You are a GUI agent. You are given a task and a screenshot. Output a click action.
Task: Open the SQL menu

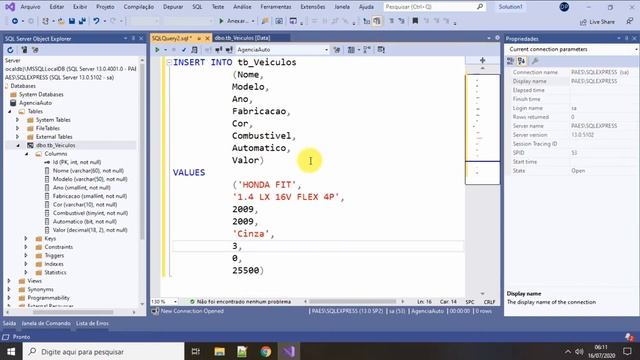(197, 7)
